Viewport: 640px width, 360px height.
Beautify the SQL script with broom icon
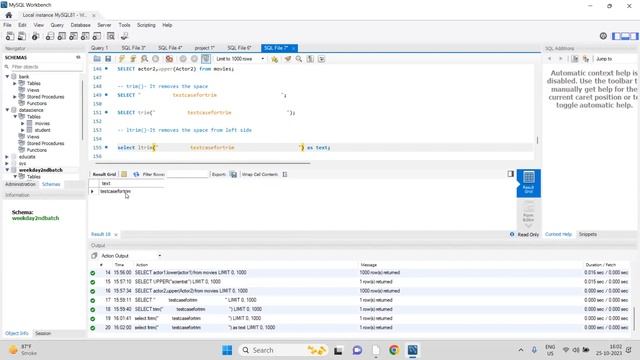[288, 59]
